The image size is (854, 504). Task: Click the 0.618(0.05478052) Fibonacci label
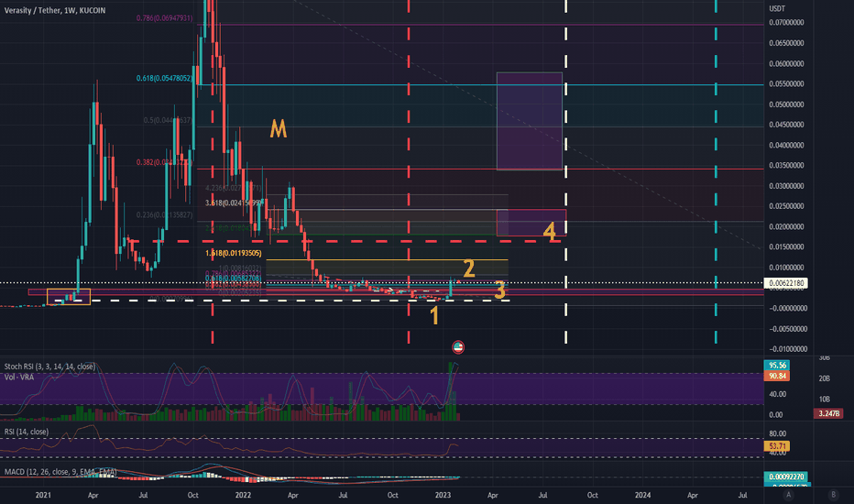point(165,79)
